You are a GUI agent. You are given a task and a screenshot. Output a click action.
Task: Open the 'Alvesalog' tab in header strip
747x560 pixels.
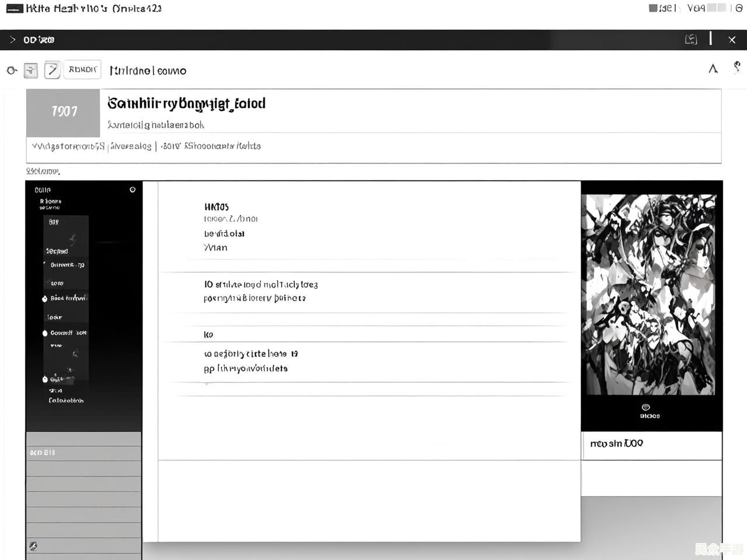pyautogui.click(x=131, y=146)
